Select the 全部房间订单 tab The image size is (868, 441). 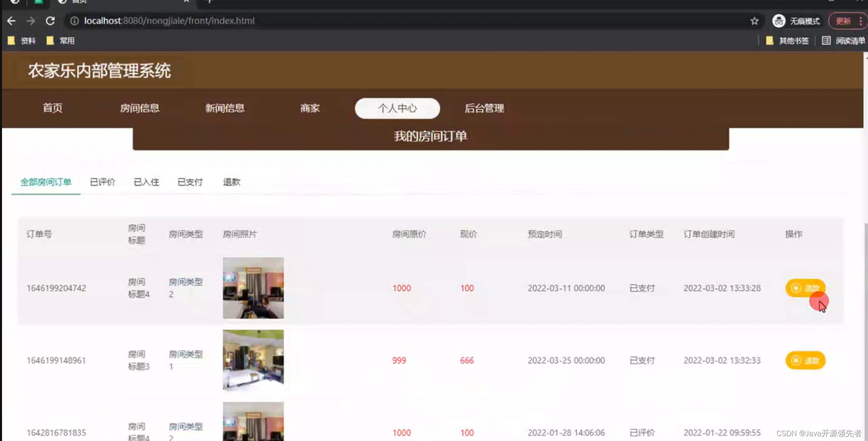click(46, 182)
